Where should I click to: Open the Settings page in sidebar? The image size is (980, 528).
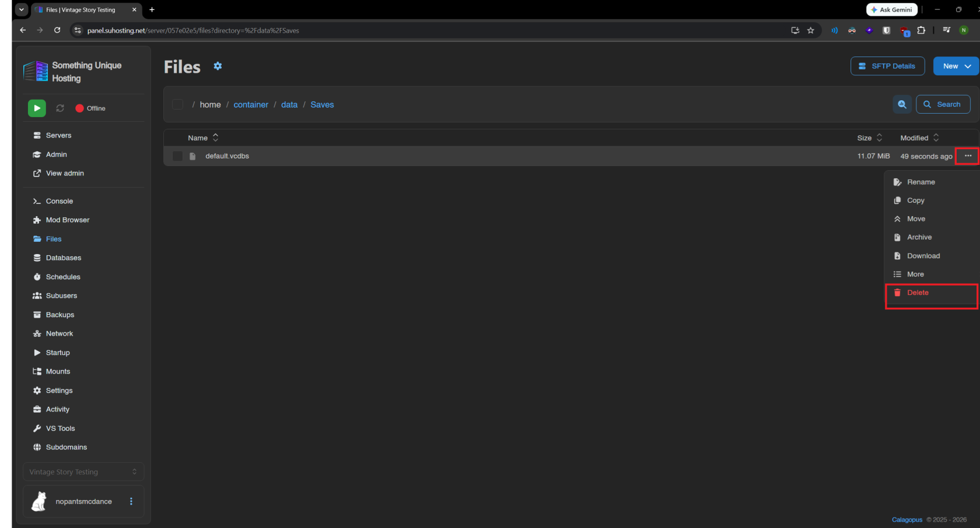coord(83,390)
